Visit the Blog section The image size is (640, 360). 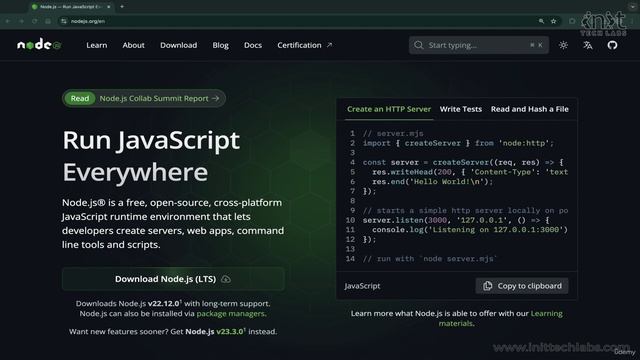coord(220,45)
